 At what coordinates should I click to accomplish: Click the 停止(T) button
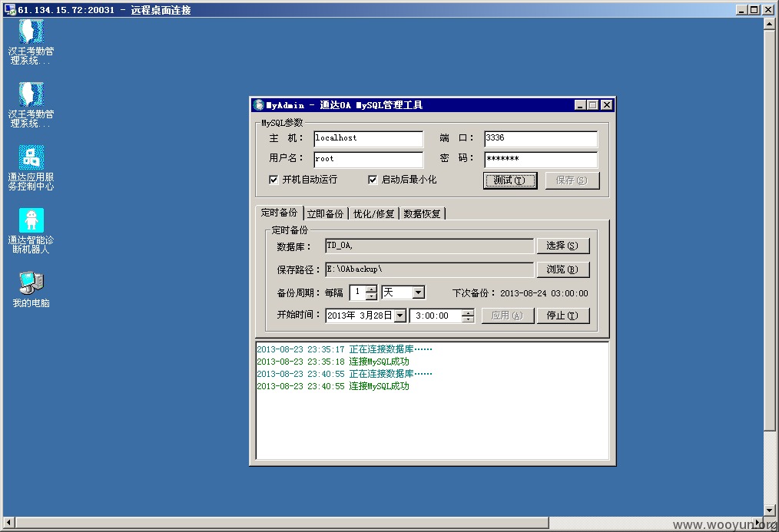tap(563, 316)
